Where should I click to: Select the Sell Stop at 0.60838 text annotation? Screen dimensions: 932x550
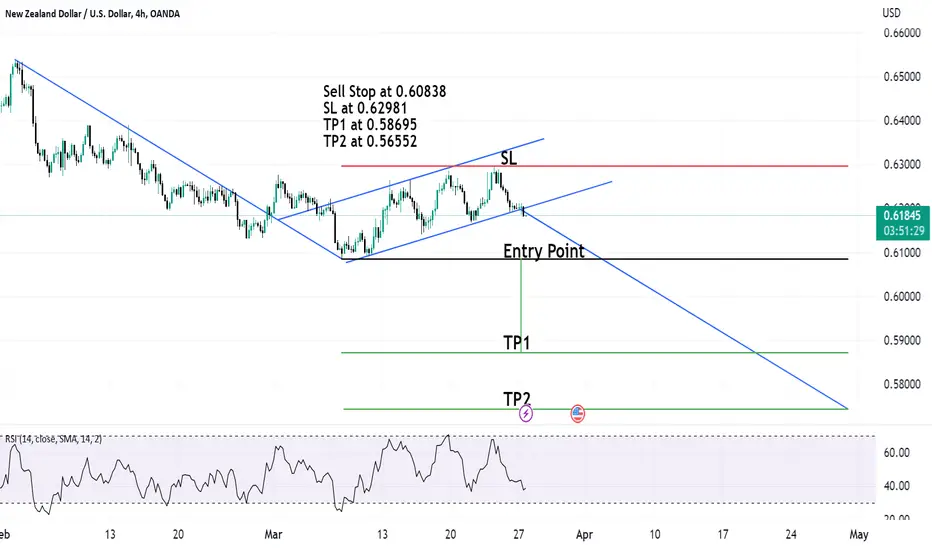coord(385,91)
